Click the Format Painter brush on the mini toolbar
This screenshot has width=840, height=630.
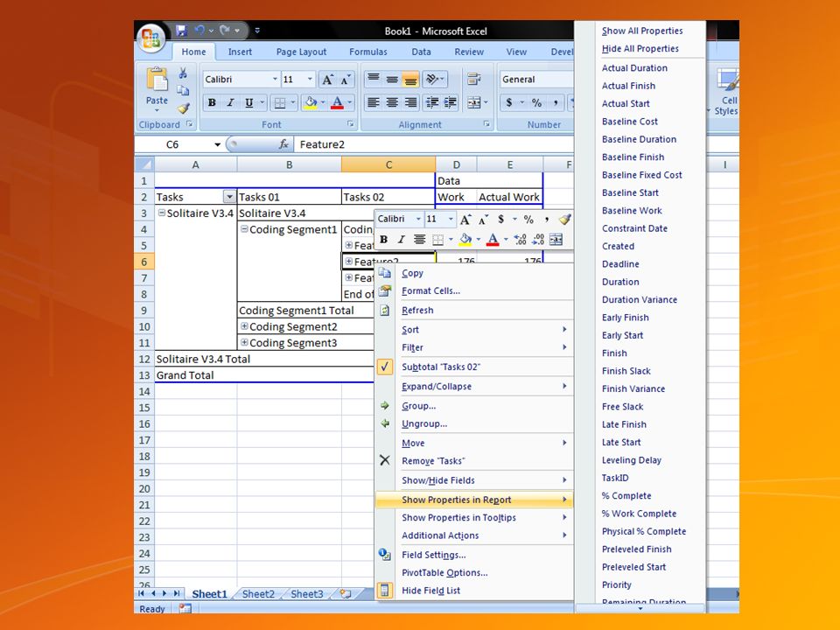564,219
